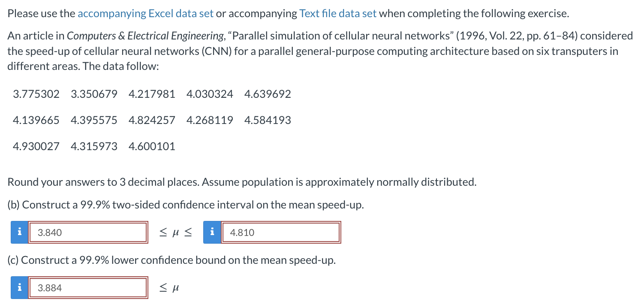This screenshot has width=644, height=308.
Task: Click the info icon beside the 3.884 answer field
Action: 18,287
